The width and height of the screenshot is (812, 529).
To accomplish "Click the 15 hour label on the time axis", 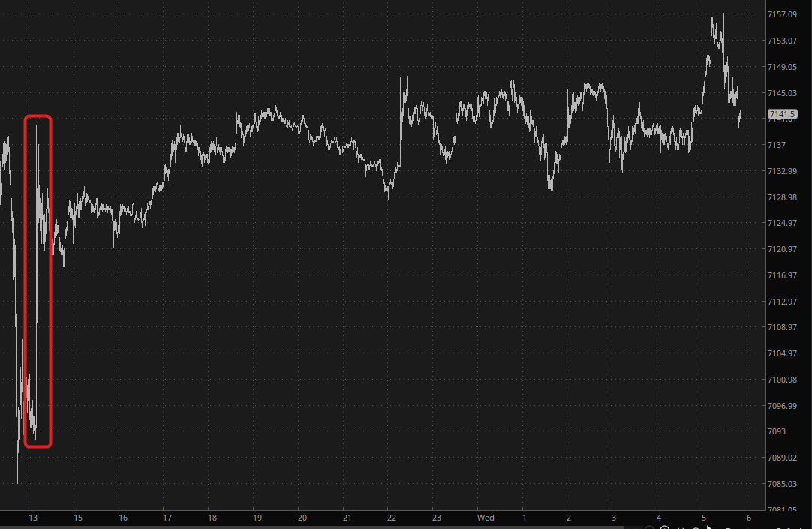I will click(x=77, y=518).
